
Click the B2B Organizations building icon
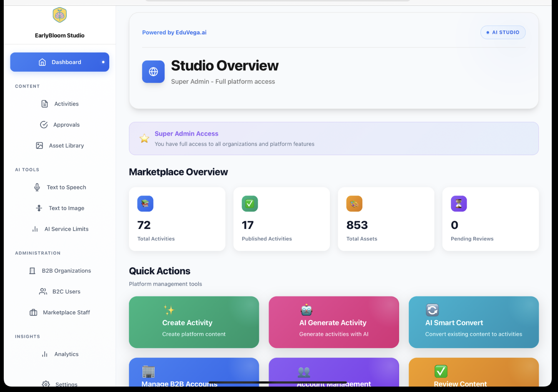coord(33,271)
